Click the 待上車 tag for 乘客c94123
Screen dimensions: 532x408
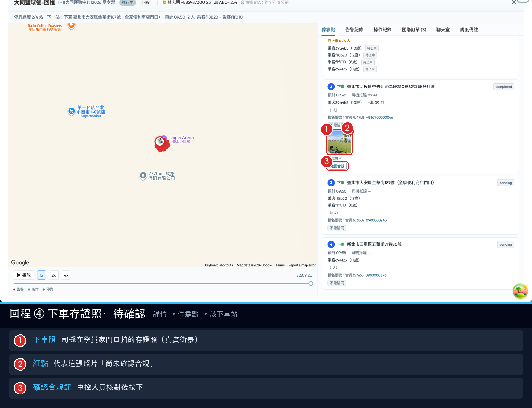pyautogui.click(x=370, y=69)
